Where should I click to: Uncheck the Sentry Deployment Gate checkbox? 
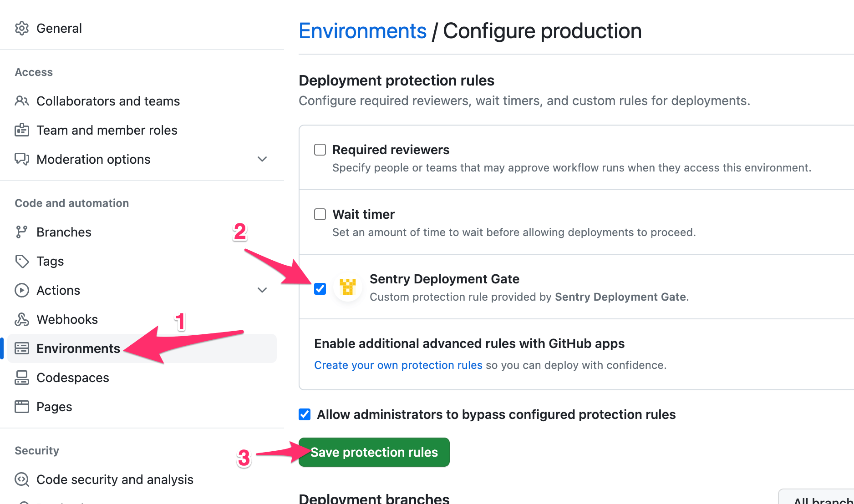pyautogui.click(x=320, y=289)
